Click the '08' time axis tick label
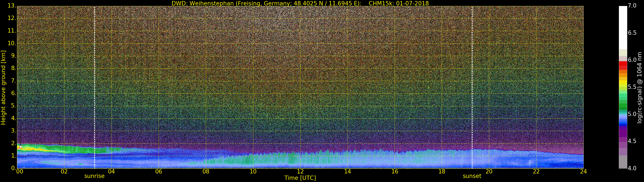Screen dimensions: 644x182 click(x=206, y=172)
